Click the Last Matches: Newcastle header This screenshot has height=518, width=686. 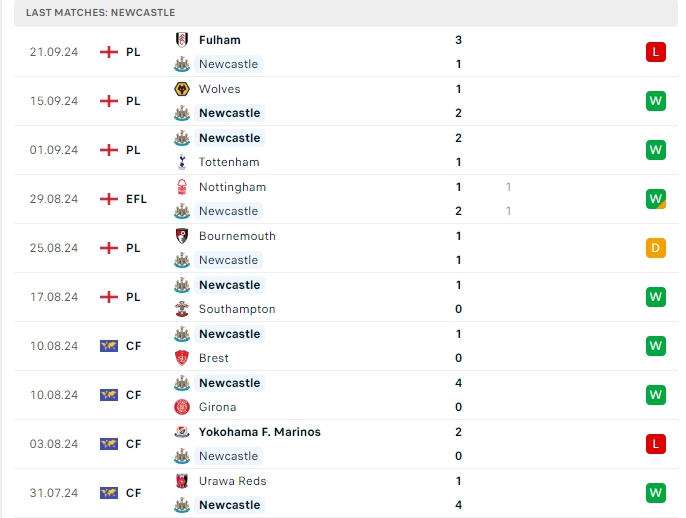(101, 12)
